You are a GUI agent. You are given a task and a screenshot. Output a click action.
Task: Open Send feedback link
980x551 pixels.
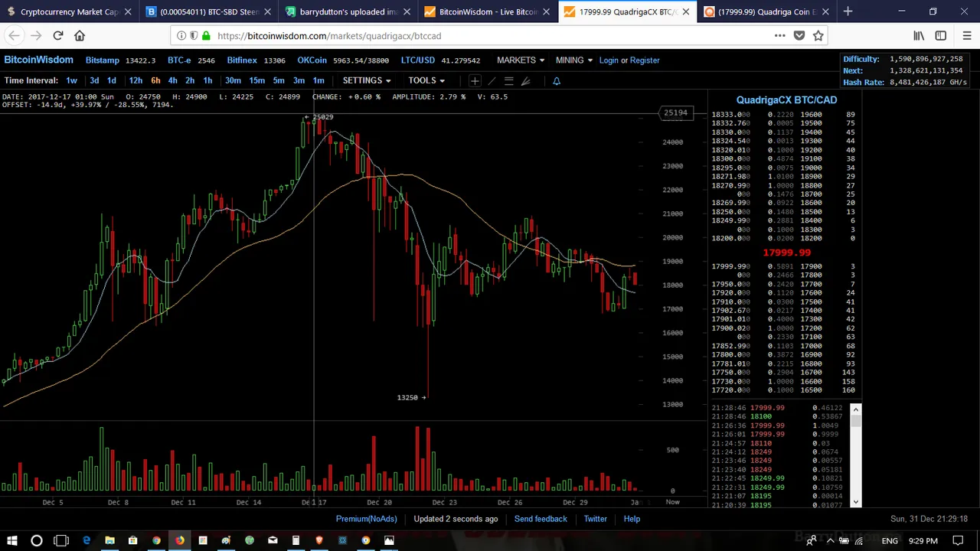click(x=541, y=519)
